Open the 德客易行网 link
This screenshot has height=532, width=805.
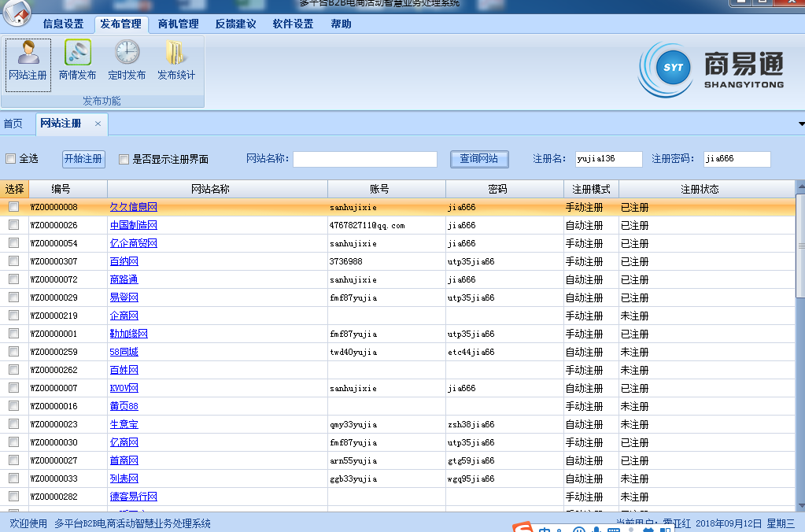[134, 497]
